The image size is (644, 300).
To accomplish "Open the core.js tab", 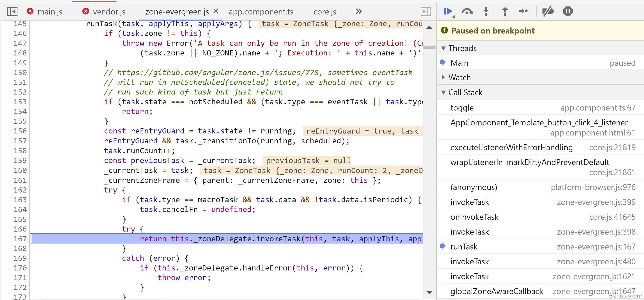I will (325, 12).
